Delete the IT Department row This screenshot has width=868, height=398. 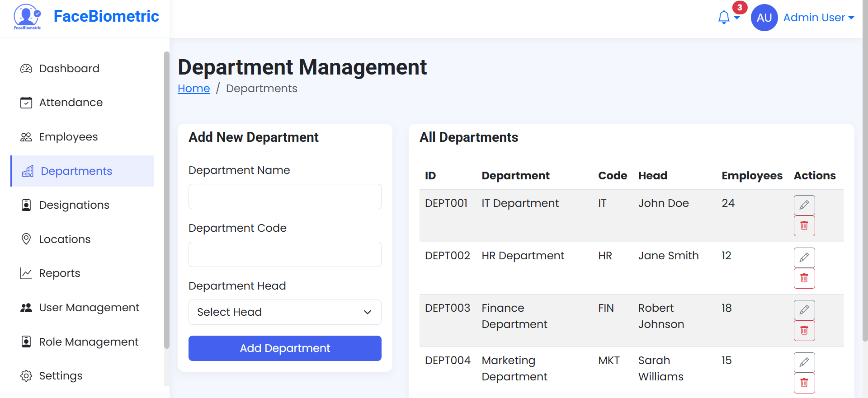point(804,226)
